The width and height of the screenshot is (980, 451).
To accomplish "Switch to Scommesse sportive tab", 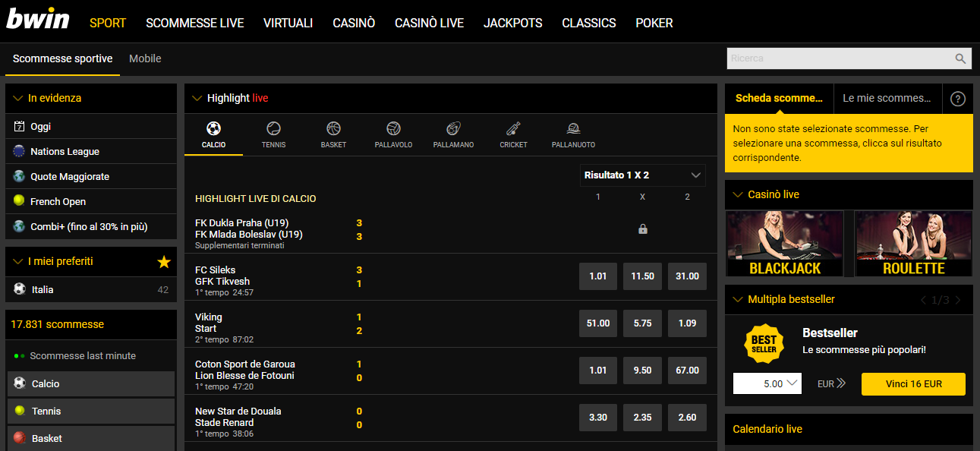I will [62, 58].
